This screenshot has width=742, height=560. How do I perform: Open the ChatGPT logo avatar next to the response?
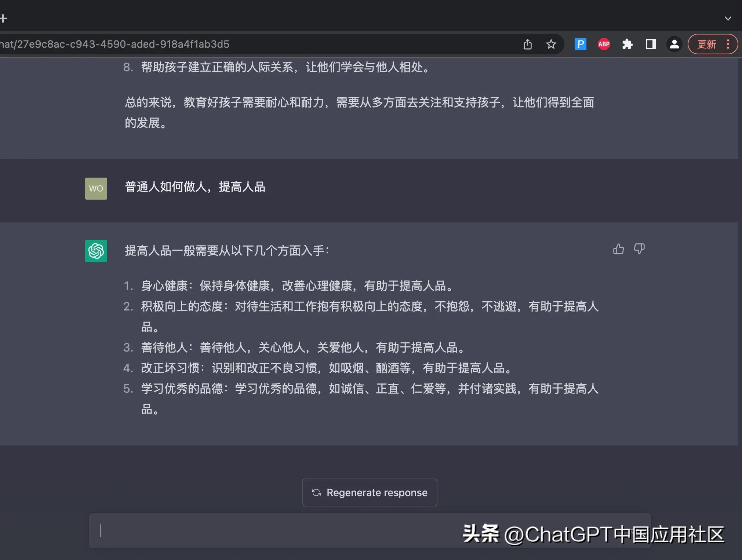click(96, 251)
